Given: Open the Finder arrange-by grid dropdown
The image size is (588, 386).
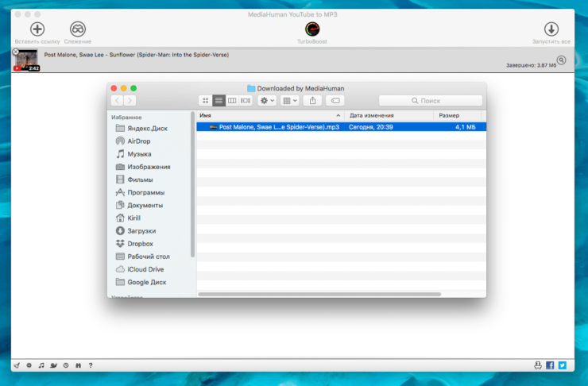Looking at the screenshot, I should (x=289, y=101).
